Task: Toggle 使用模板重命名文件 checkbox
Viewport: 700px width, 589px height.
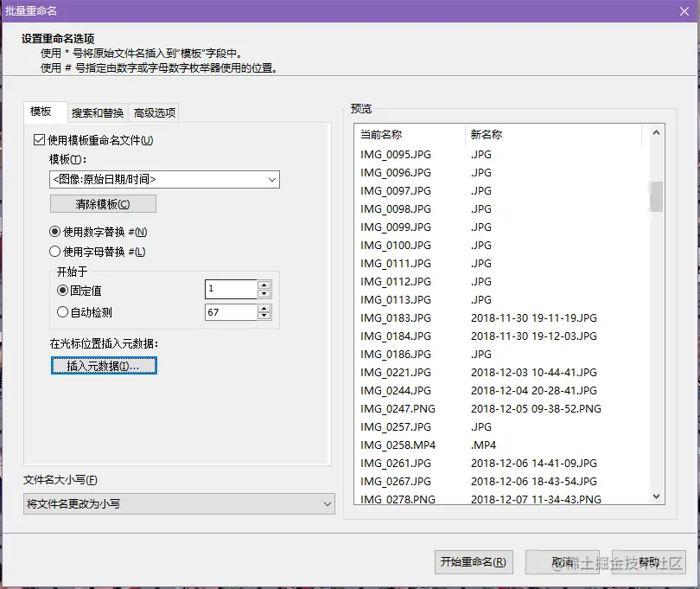Action: click(39, 140)
